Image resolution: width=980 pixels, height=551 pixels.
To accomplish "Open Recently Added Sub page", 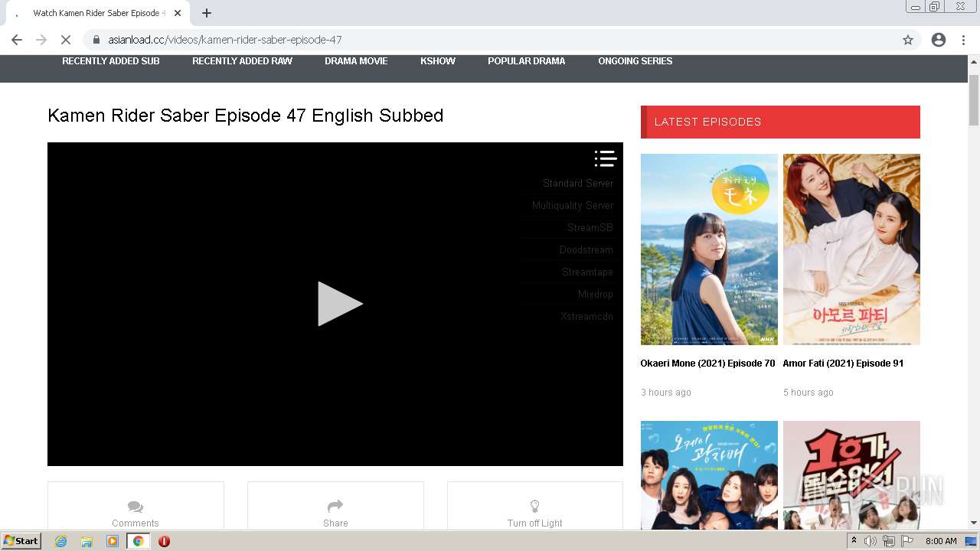I will 111,61.
